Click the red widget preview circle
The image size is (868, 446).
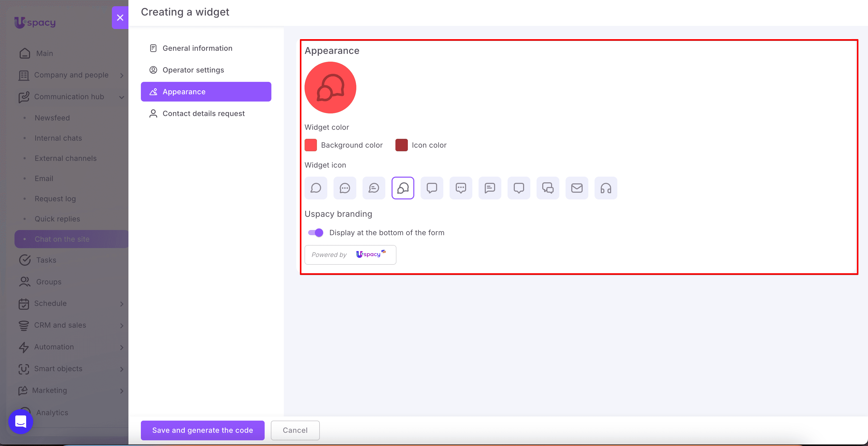point(330,87)
